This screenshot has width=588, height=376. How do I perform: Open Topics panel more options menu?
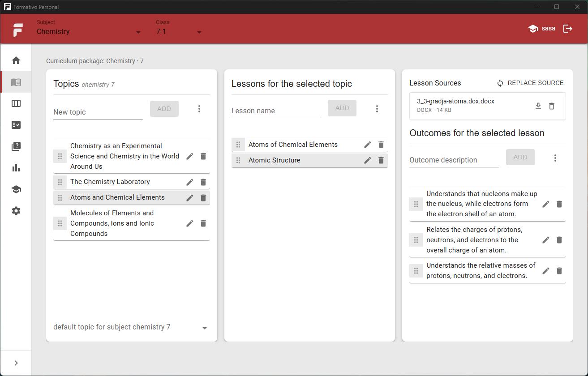tap(199, 109)
